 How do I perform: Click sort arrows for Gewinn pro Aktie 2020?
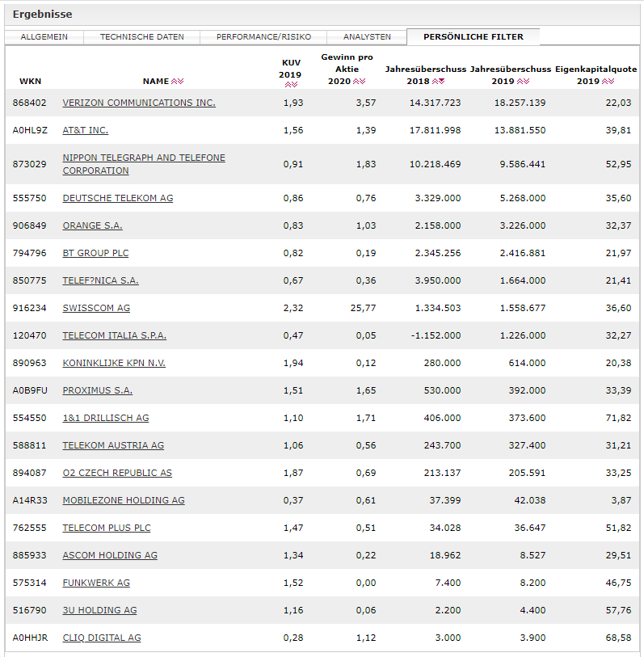(360, 82)
